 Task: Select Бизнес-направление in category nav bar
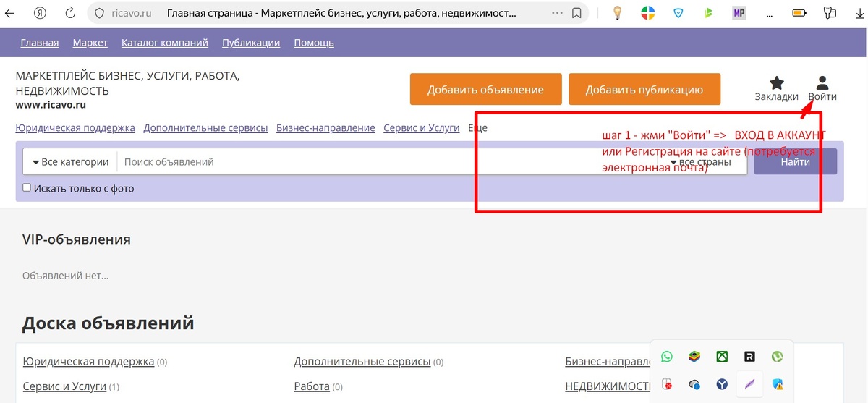[x=325, y=128]
